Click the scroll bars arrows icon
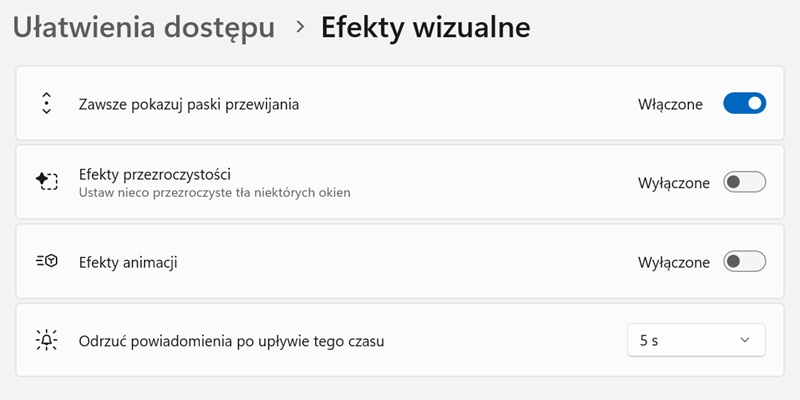 coord(46,103)
